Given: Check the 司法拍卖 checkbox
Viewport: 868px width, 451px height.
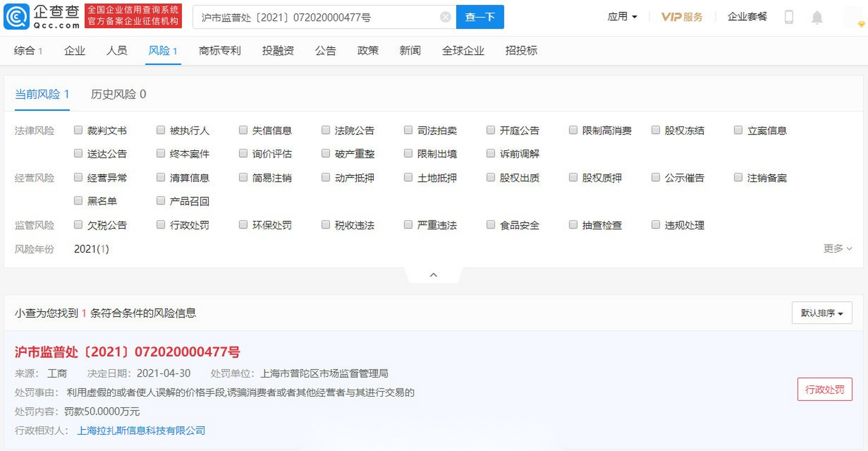Looking at the screenshot, I should (x=408, y=130).
